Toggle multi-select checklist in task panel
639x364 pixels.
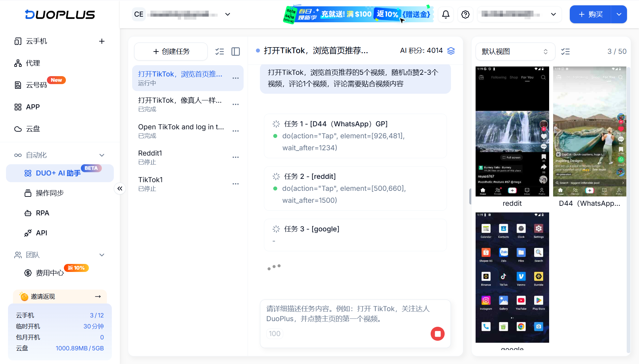[220, 52]
